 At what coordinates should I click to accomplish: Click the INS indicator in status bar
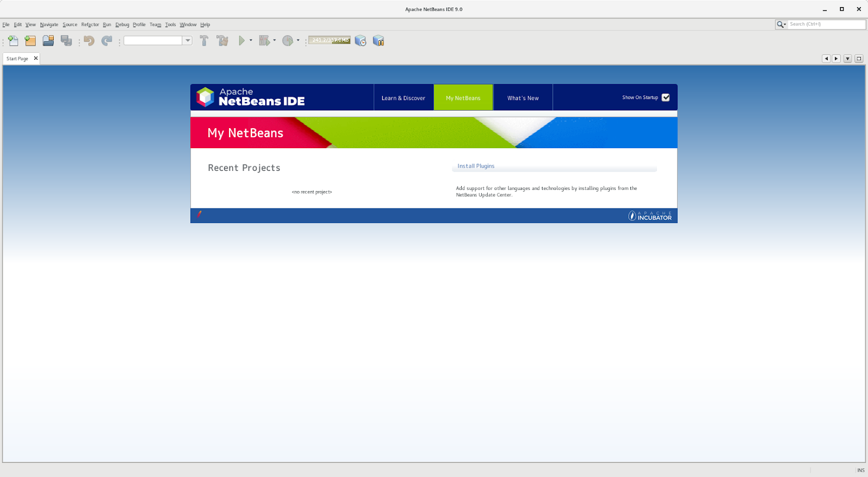pos(861,470)
